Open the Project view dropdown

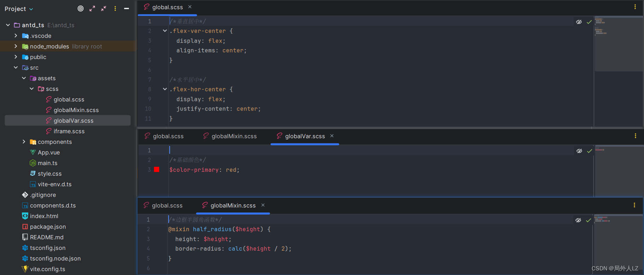tap(19, 9)
